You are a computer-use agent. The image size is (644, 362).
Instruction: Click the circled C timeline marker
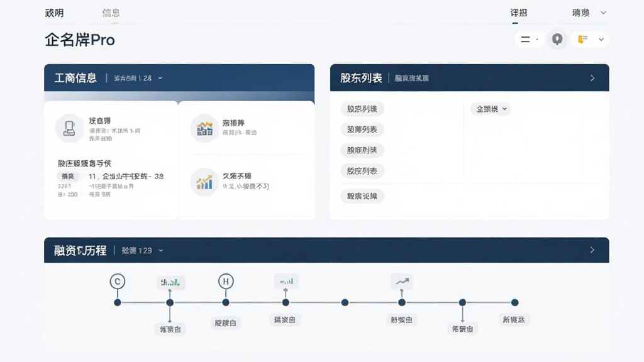tap(118, 282)
